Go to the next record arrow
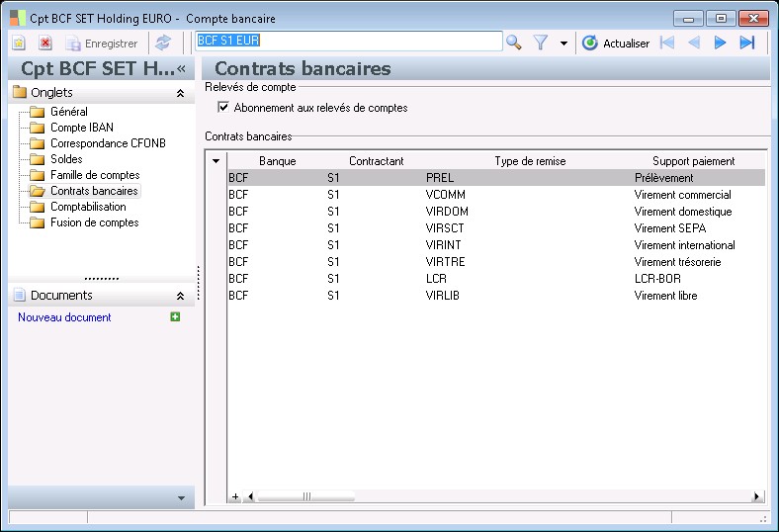The image size is (779, 532). coord(721,43)
